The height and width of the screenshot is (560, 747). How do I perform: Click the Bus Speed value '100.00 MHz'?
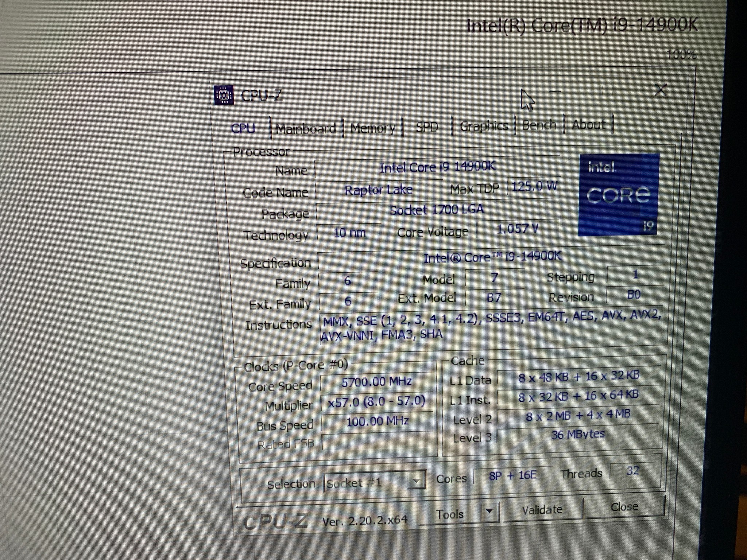pos(378,422)
